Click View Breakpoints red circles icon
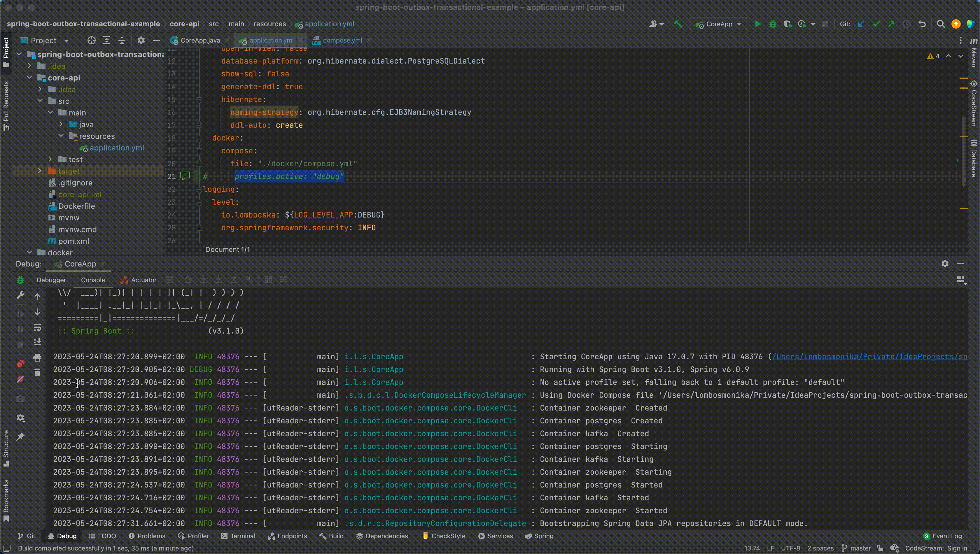Screen dimensions: 980x554 (20, 364)
